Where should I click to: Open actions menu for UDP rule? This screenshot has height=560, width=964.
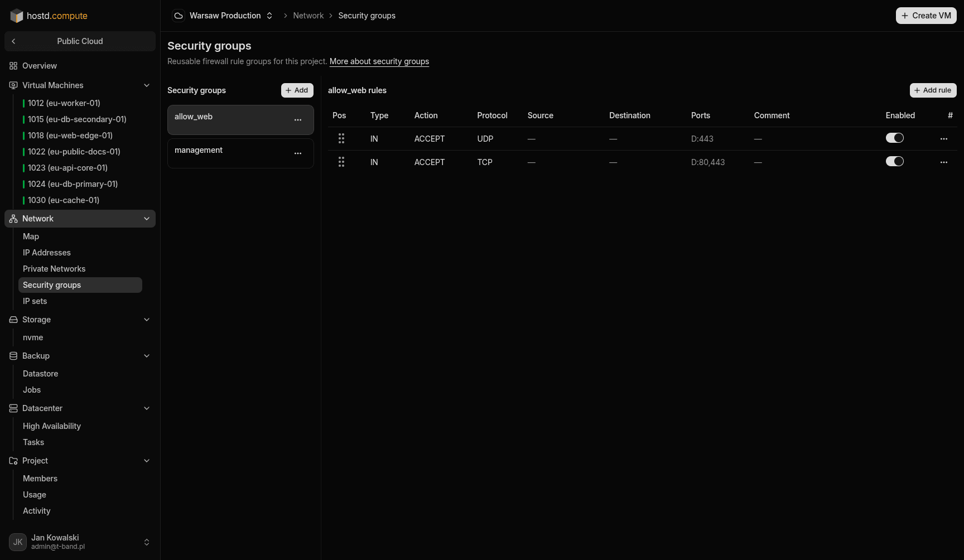[x=944, y=139]
